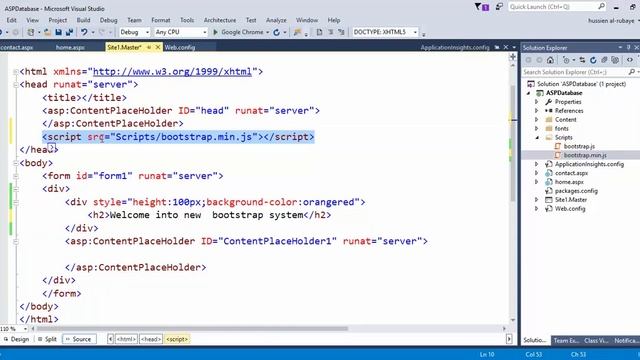Click the search magnifier in Solution Explorer
640x360 pixels.
(x=631, y=72)
